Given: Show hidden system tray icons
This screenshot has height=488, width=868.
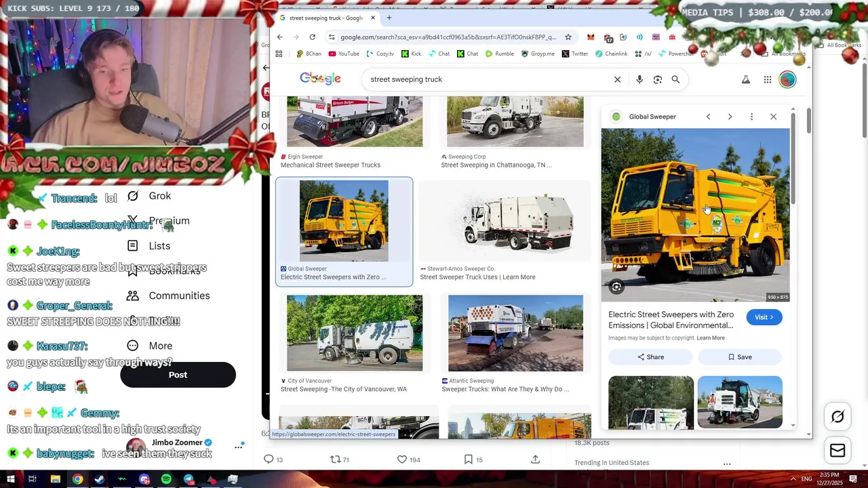Looking at the screenshot, I should click(793, 479).
